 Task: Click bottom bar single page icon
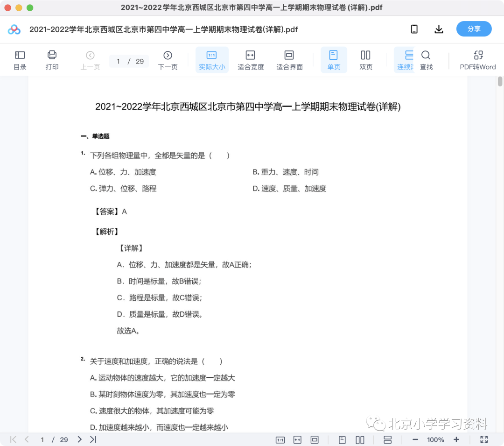tap(343, 440)
